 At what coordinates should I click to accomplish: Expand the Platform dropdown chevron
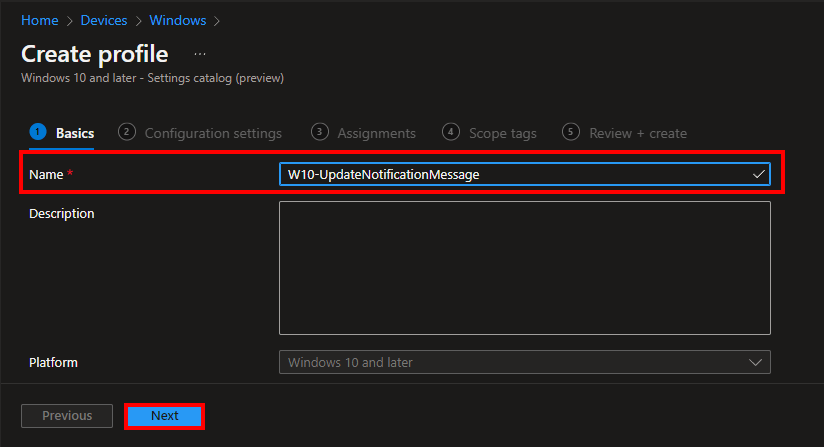point(755,362)
